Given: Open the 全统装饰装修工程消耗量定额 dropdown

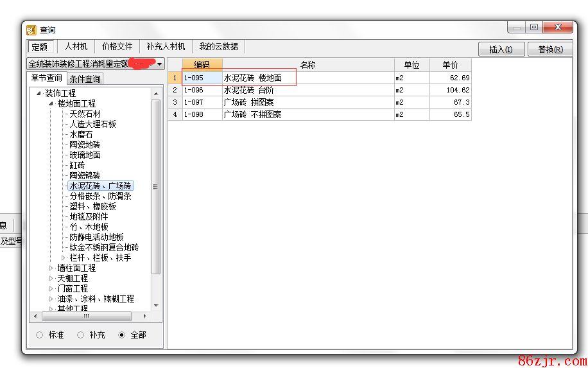Looking at the screenshot, I should click(x=159, y=64).
